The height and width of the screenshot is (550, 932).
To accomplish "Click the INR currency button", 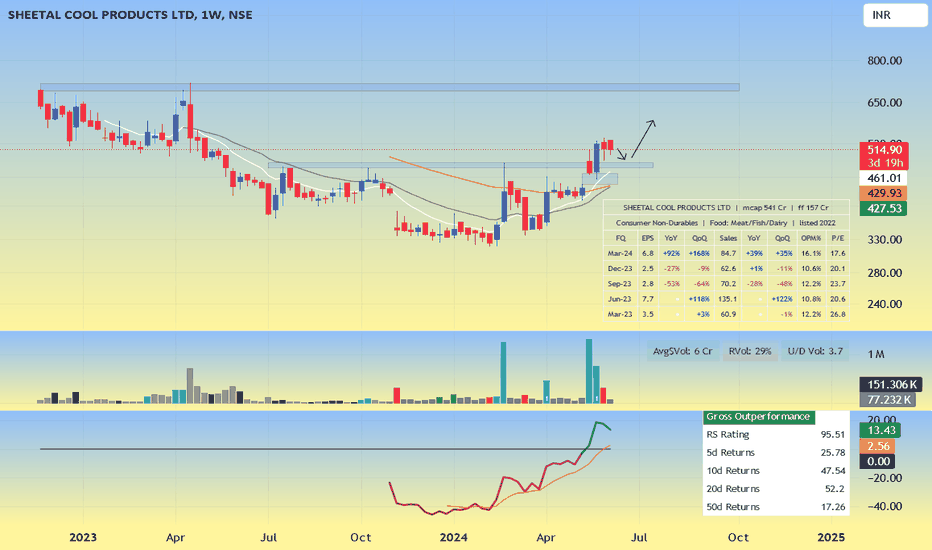I will [895, 15].
